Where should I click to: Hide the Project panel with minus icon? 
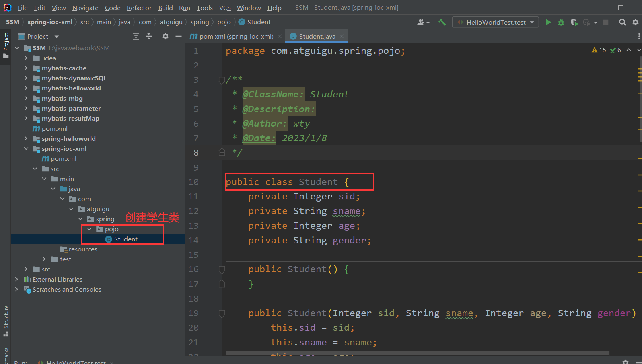(x=179, y=36)
